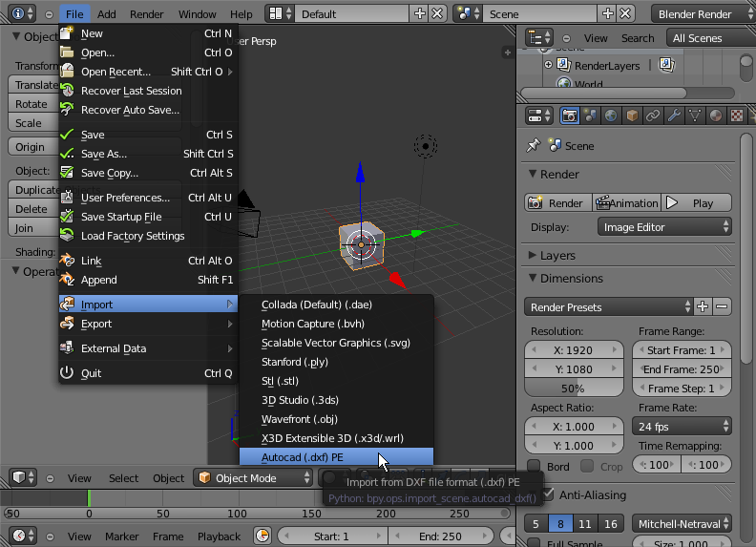Open the Render menu in header
Image resolution: width=756 pixels, height=547 pixels.
tap(147, 14)
